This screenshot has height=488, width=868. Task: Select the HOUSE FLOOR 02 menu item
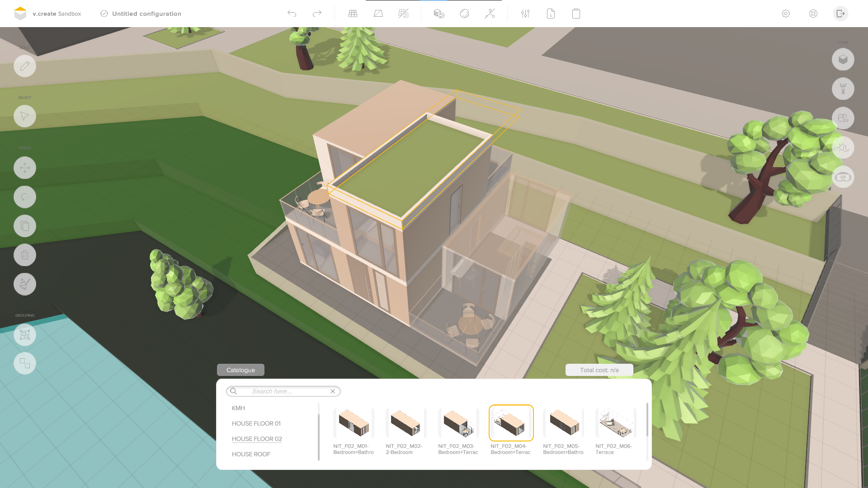[257, 439]
